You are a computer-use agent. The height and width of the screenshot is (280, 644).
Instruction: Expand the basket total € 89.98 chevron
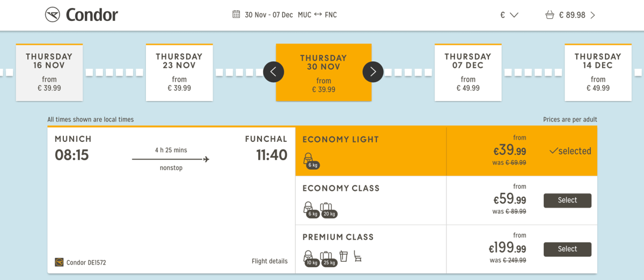592,15
